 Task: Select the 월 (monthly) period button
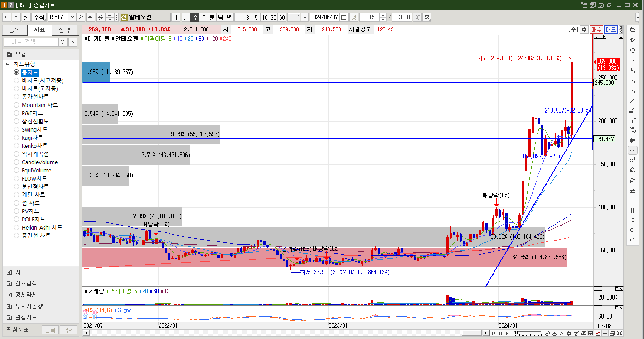203,17
